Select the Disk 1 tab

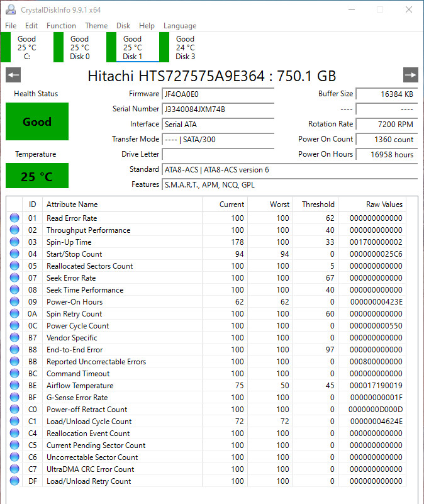pos(133,47)
